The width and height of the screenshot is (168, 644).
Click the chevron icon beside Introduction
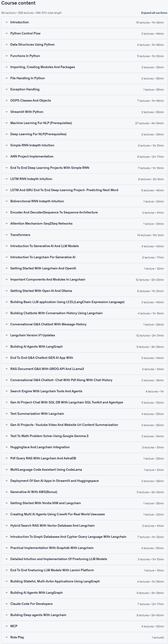(x=7, y=22)
